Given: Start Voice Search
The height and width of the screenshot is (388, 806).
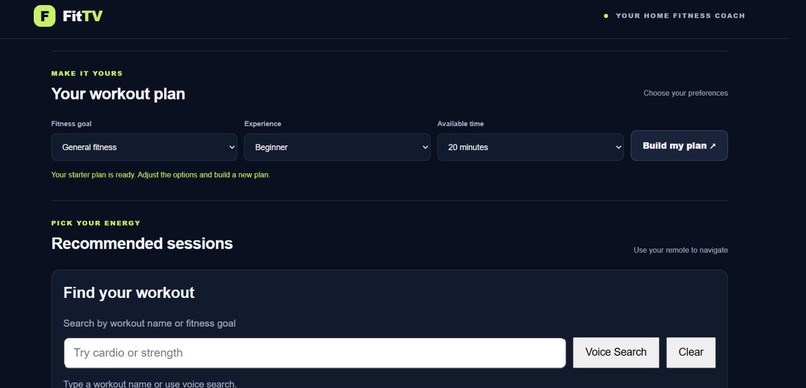Looking at the screenshot, I should click(616, 352).
